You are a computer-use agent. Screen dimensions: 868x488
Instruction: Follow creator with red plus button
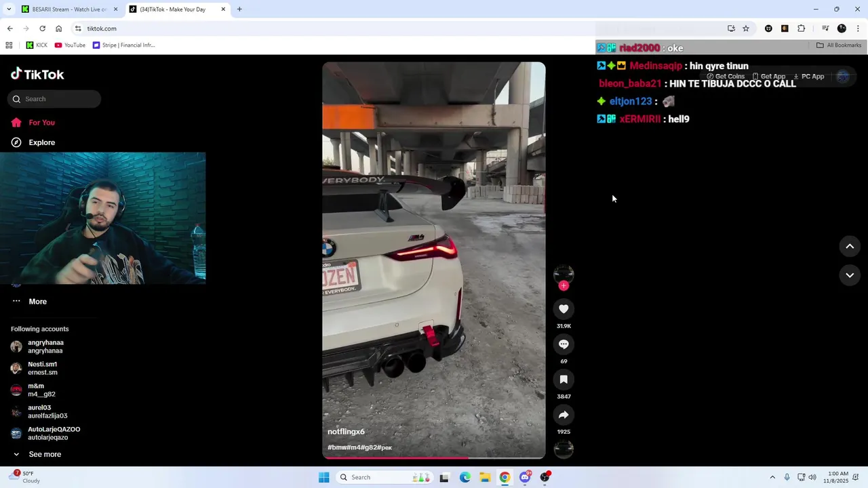[564, 285]
